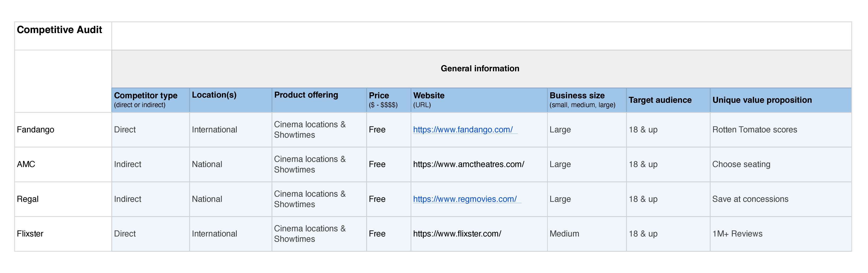Select the Save at concessions cell

(750, 199)
